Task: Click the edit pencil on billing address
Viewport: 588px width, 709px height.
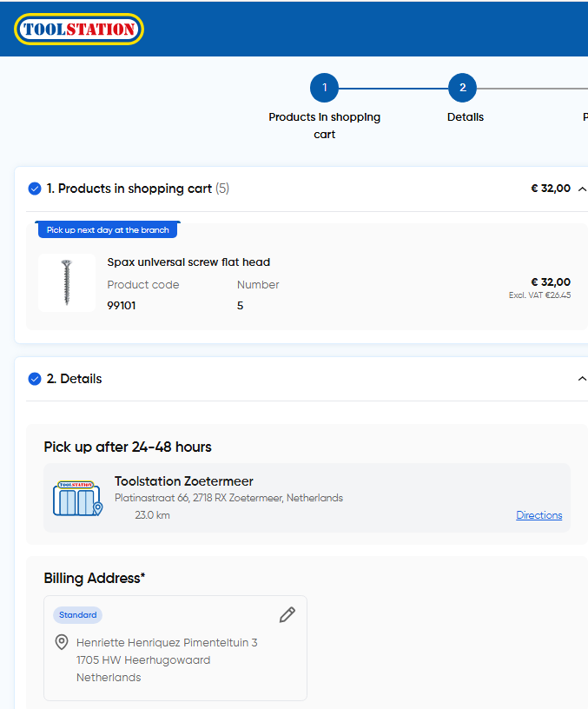Action: click(x=287, y=615)
